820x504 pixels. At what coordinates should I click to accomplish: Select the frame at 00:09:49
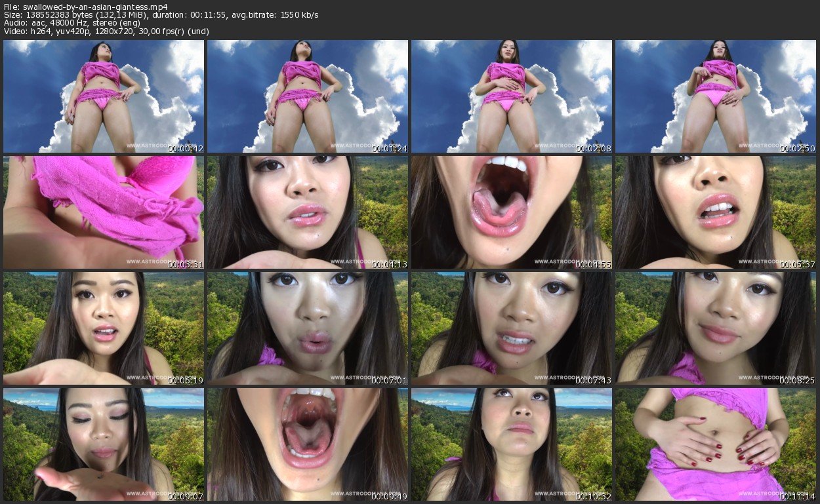pos(308,444)
